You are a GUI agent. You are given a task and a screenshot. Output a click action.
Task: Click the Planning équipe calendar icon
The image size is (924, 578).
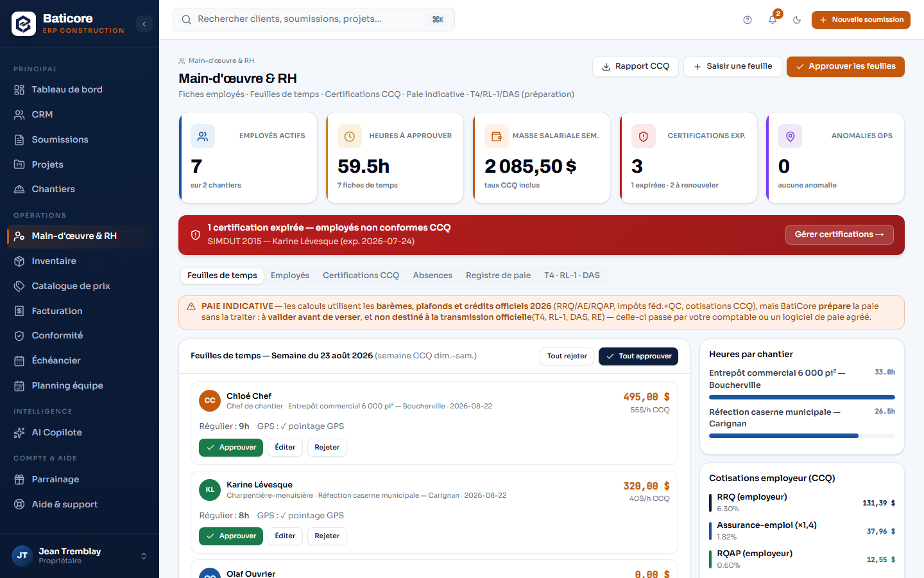pos(19,385)
